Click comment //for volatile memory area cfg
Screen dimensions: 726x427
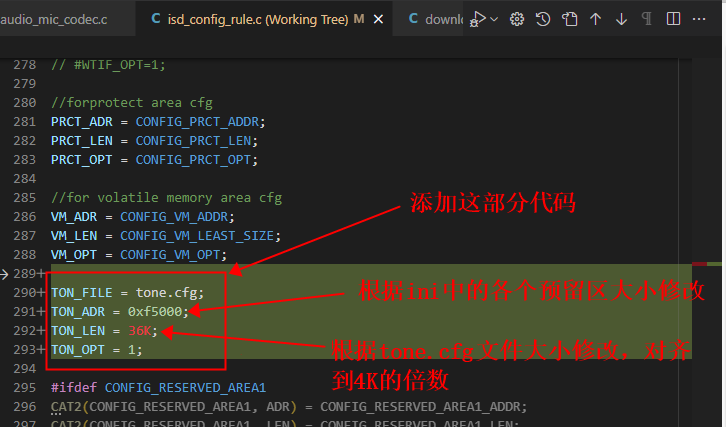click(x=166, y=198)
